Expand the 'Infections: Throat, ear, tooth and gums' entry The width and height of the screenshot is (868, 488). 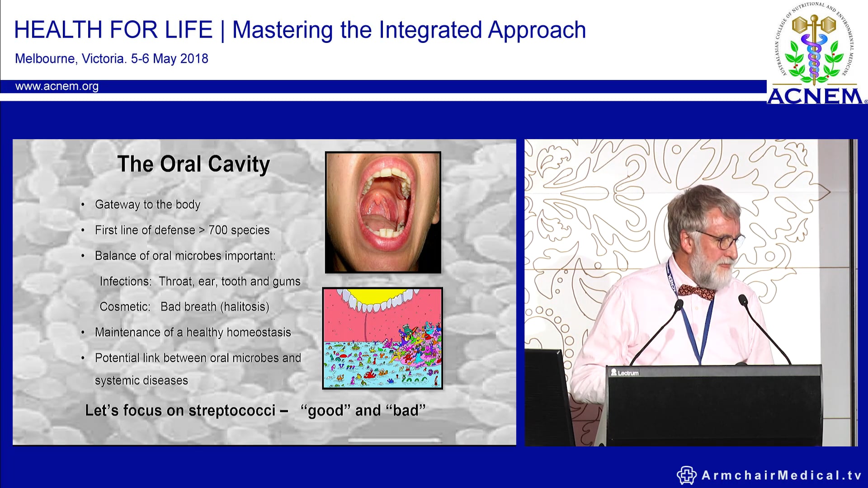(201, 281)
